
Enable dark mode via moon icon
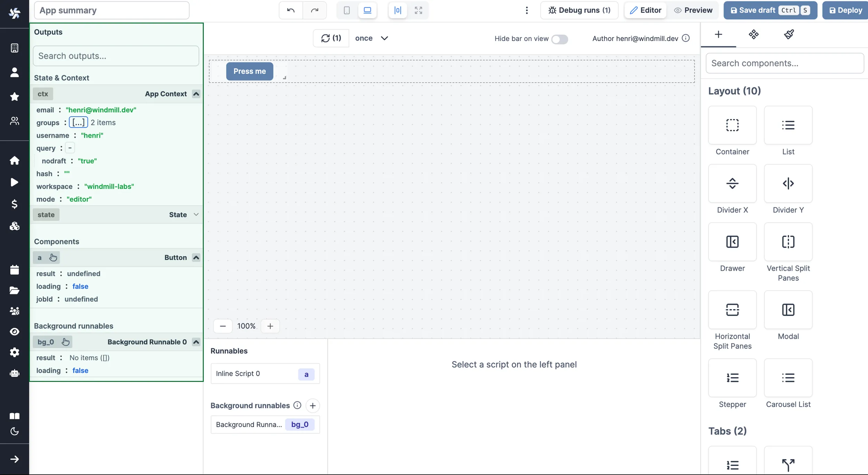pos(14,432)
